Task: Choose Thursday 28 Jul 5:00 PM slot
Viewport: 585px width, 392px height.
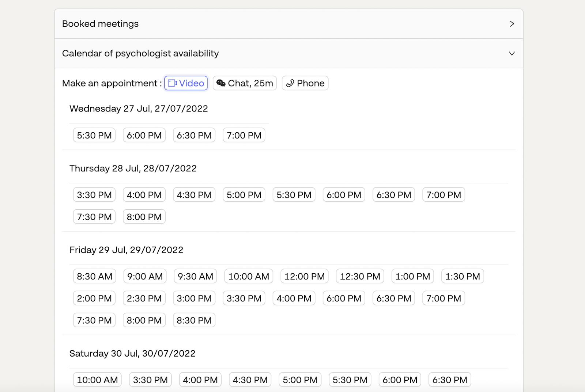Action: [244, 195]
